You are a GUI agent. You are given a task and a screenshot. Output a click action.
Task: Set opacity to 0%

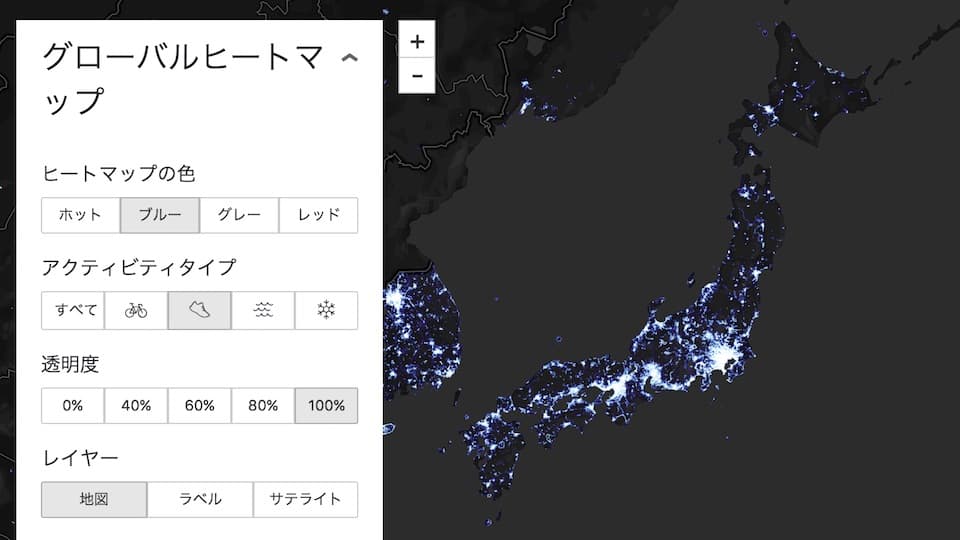[x=73, y=405]
